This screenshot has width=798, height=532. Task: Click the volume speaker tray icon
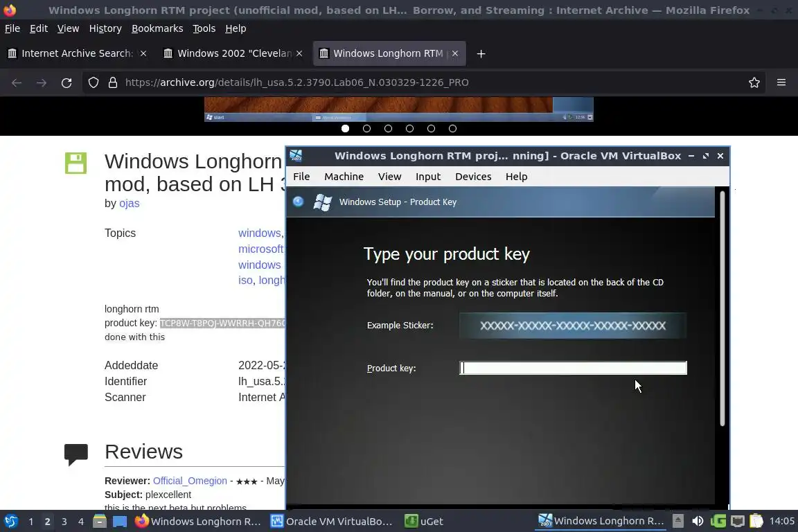[x=698, y=521]
